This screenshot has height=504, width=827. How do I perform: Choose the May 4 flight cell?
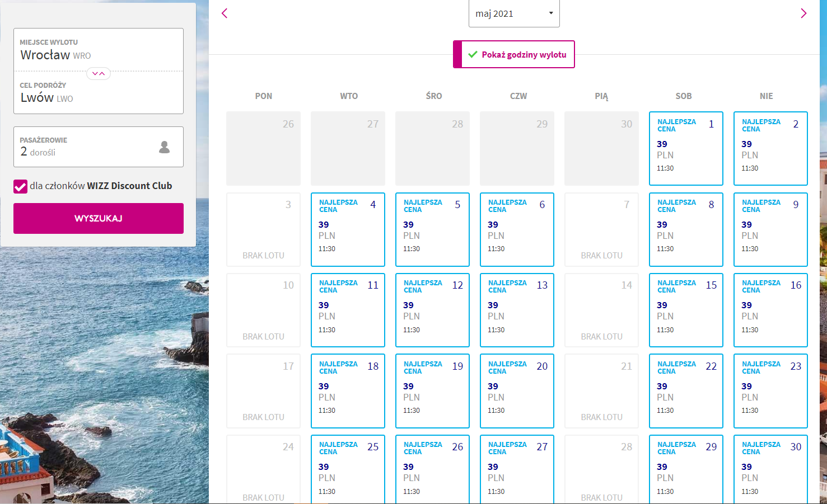pos(348,229)
